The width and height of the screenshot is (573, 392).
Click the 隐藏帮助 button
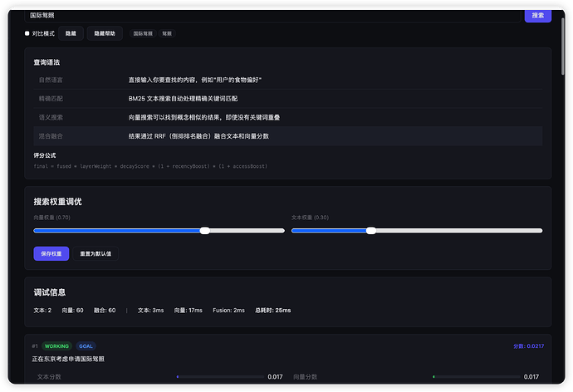pyautogui.click(x=105, y=33)
